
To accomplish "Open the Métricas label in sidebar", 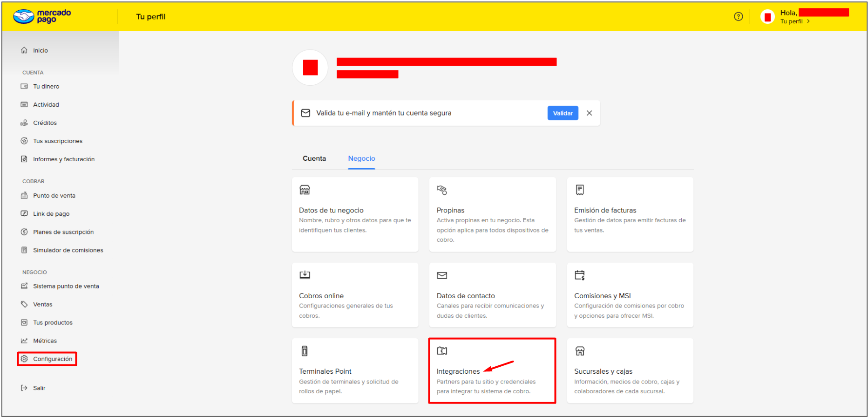I will tap(45, 340).
